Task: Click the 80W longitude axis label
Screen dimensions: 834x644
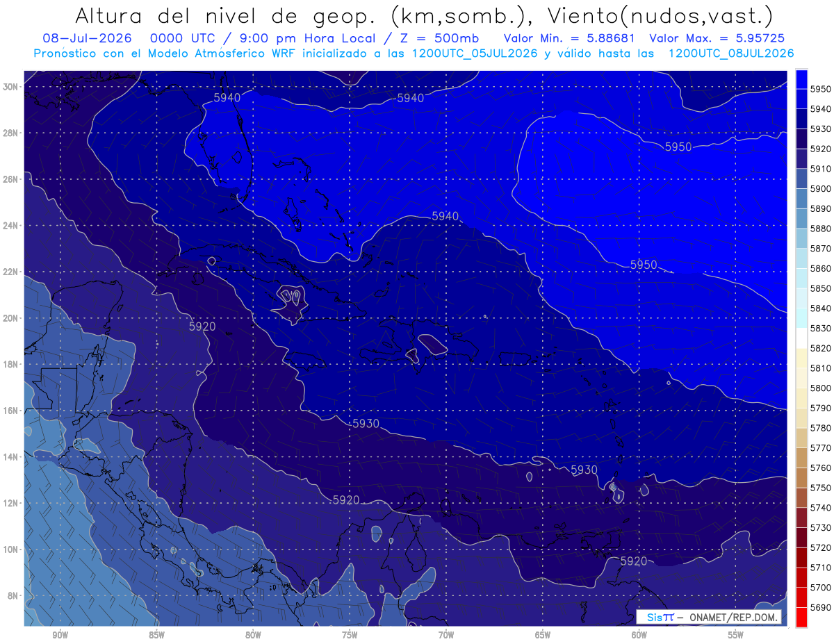Action: tap(253, 636)
